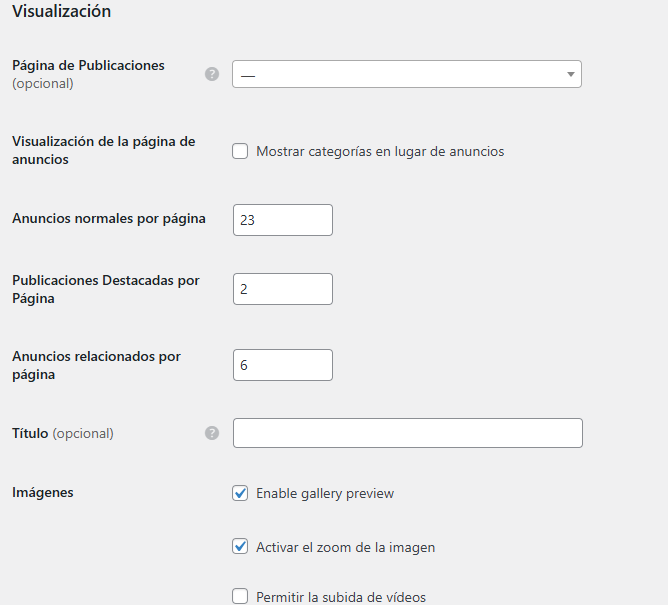668x605 pixels.
Task: Click into the Título optional text field
Action: click(408, 433)
